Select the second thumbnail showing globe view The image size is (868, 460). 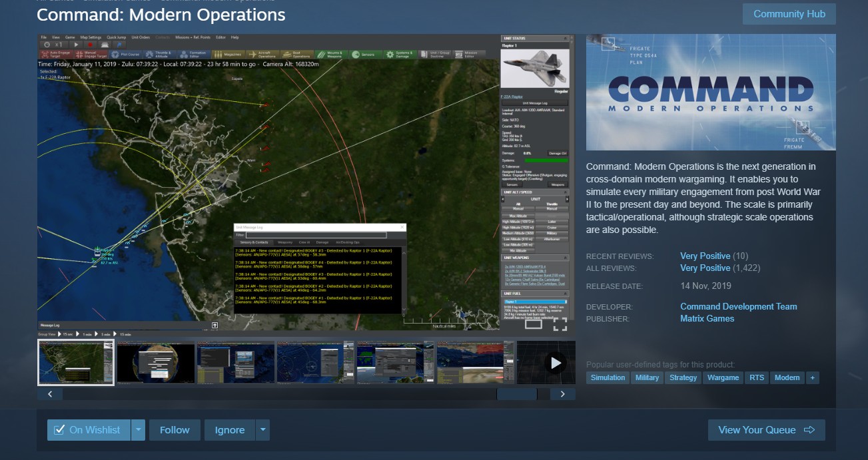click(157, 363)
